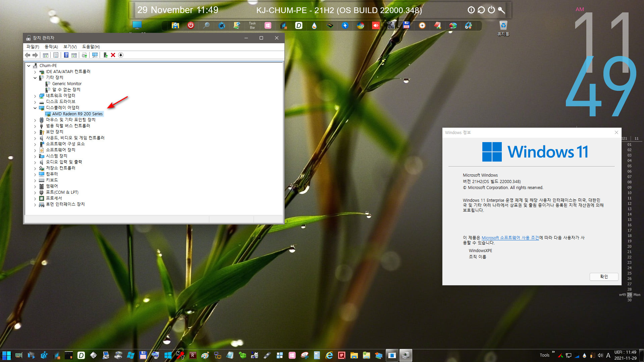Open Microsoft 소프트웨어 사용 조건 link
The image size is (644, 362).
click(x=510, y=238)
